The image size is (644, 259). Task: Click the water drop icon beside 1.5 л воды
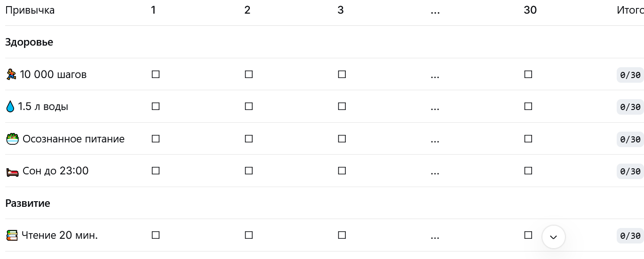[10, 107]
